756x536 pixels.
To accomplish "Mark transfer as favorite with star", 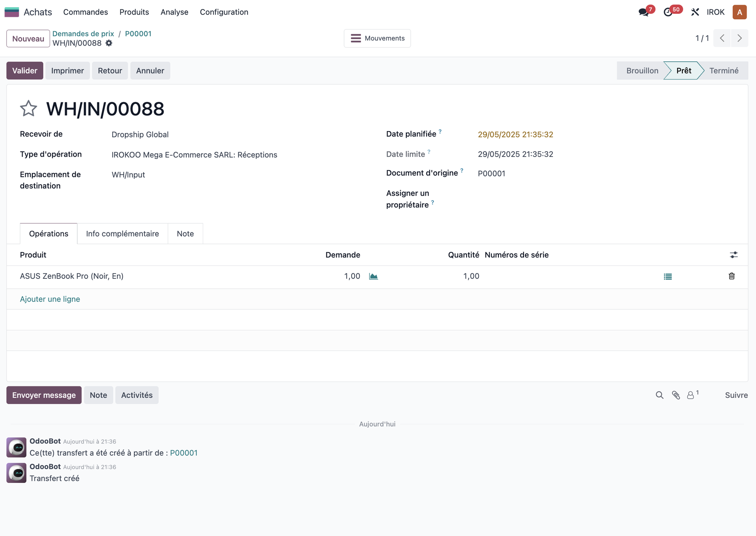I will tap(28, 108).
